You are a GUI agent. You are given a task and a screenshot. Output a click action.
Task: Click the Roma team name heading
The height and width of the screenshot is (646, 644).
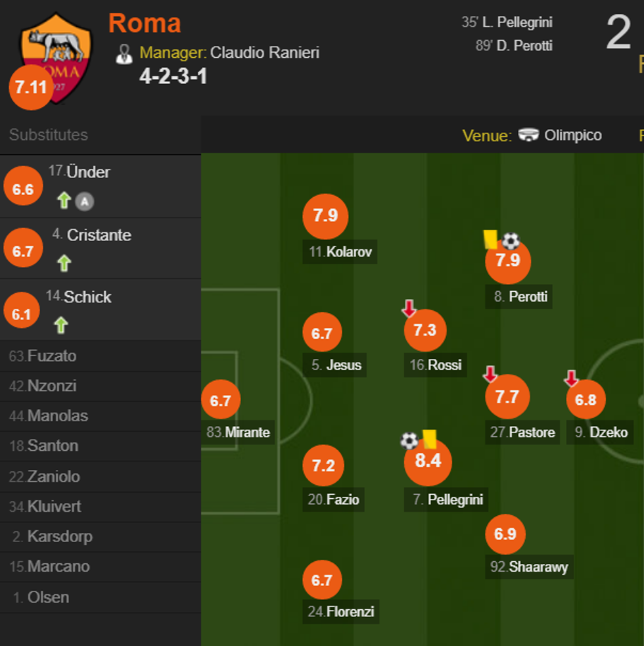(x=145, y=24)
